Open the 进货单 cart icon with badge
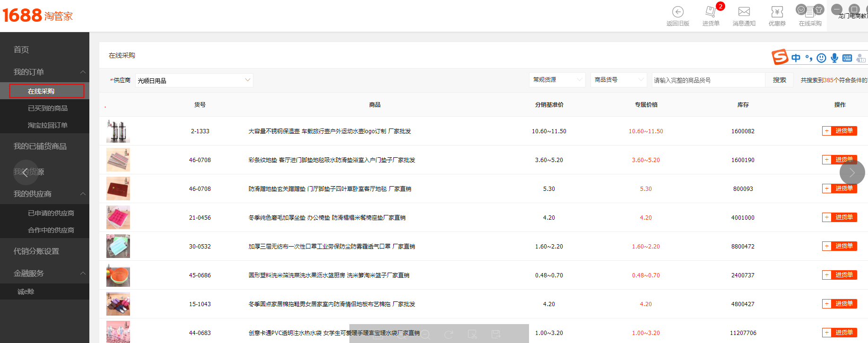The width and height of the screenshot is (868, 343). 711,12
